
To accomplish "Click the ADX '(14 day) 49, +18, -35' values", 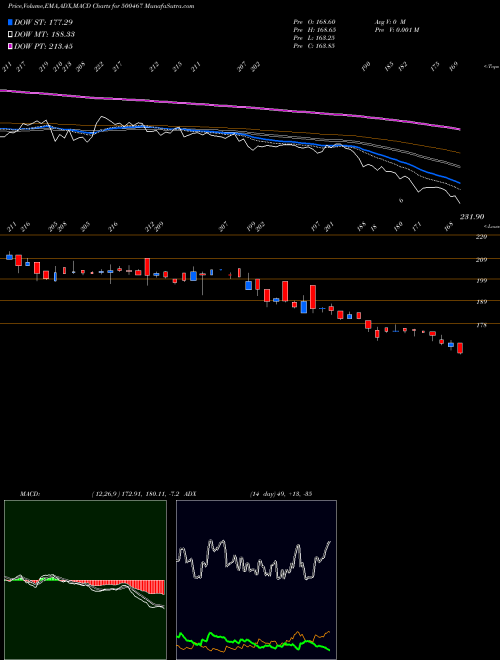I will tap(281, 494).
